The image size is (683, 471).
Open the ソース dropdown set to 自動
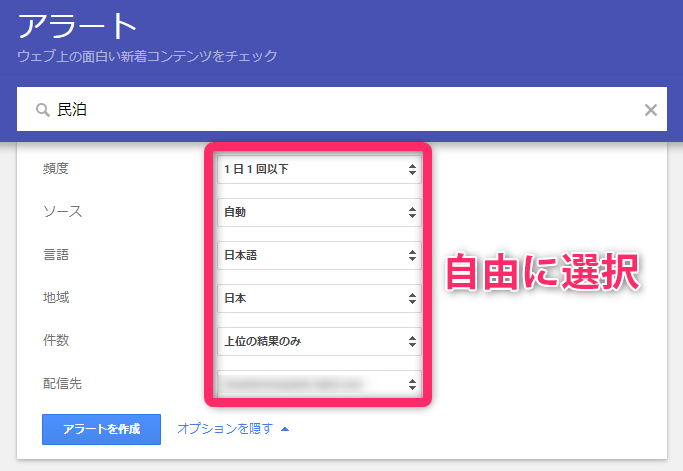pyautogui.click(x=319, y=212)
